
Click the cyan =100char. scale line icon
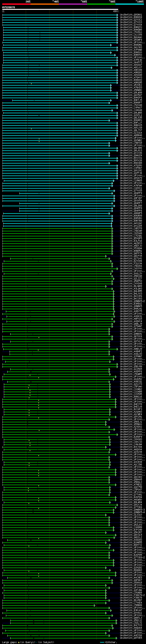tap(102, 642)
